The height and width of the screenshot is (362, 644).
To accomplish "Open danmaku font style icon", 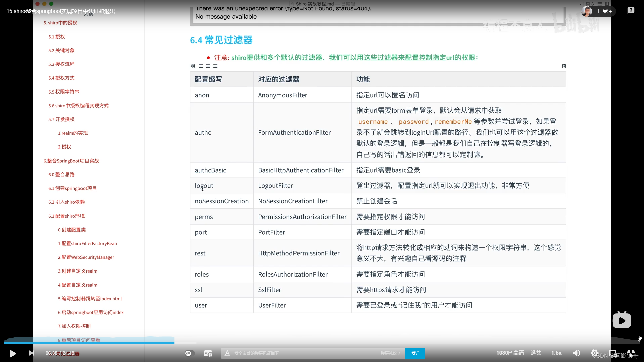I will pos(227,353).
